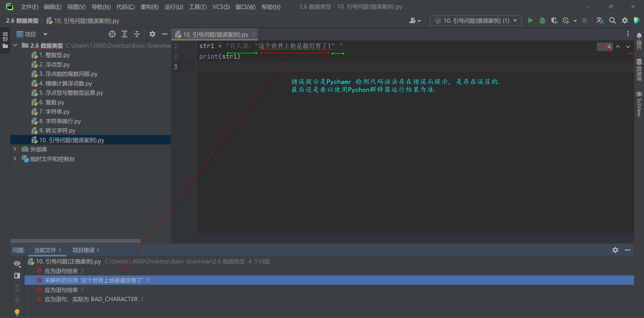644x318 pixels.
Task: Open the 编辑(E) menu
Action: coord(52,7)
